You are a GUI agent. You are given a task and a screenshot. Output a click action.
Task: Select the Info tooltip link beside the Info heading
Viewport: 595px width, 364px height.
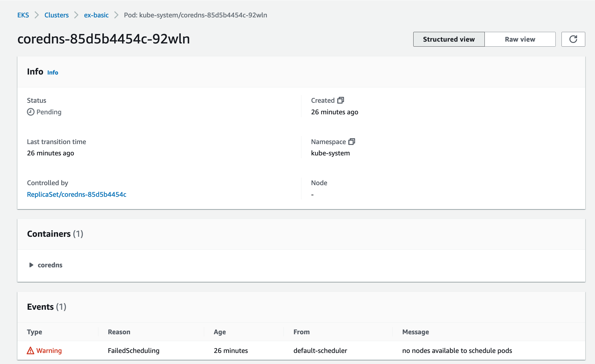click(52, 72)
